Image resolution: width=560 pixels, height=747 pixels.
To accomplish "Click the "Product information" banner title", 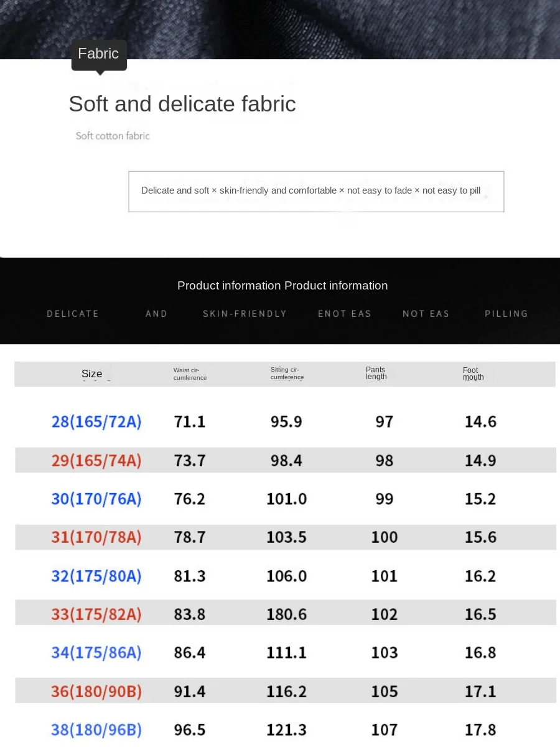I will (x=282, y=286).
